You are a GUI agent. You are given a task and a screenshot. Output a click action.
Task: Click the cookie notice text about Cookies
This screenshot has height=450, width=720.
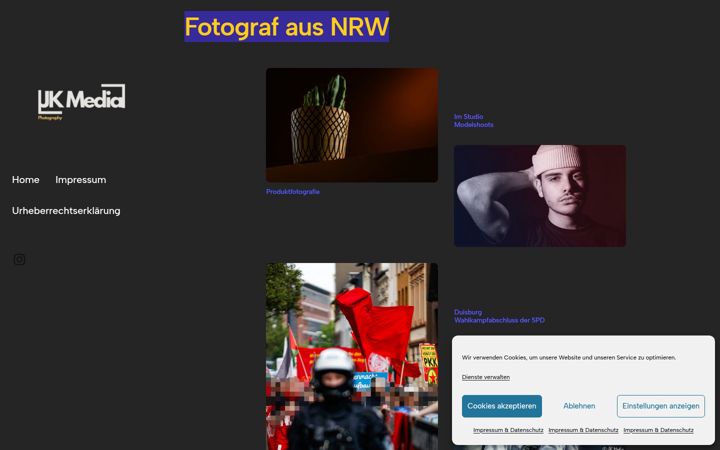(x=569, y=357)
